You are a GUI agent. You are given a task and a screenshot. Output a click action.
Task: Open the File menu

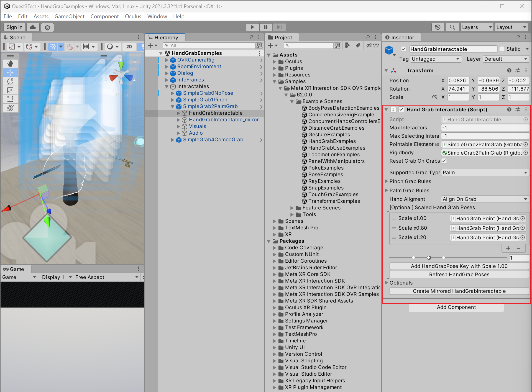[8, 16]
